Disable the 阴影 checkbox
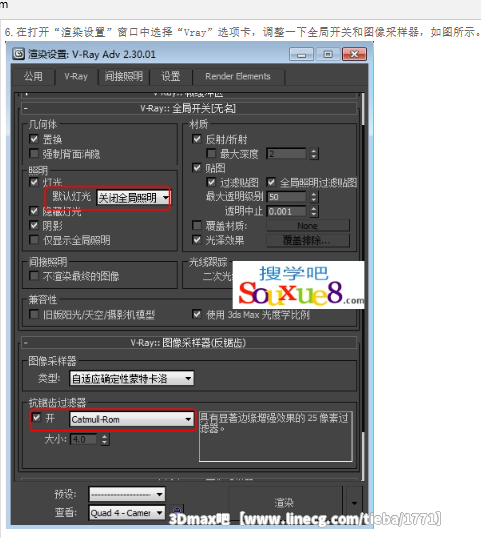 tap(34, 225)
